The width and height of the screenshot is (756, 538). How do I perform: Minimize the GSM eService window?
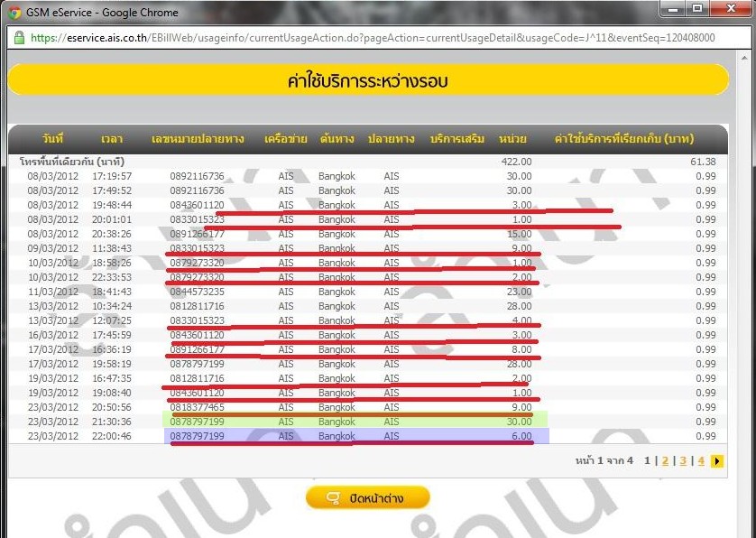coord(674,9)
